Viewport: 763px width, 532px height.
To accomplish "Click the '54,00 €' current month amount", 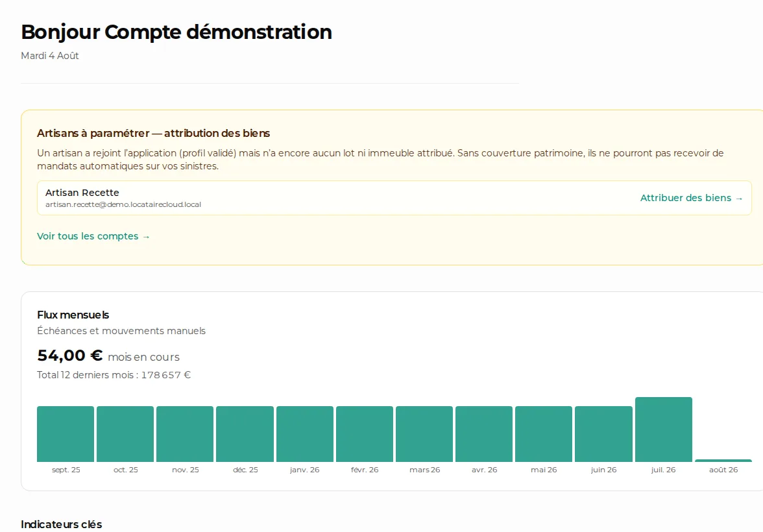I will point(70,356).
